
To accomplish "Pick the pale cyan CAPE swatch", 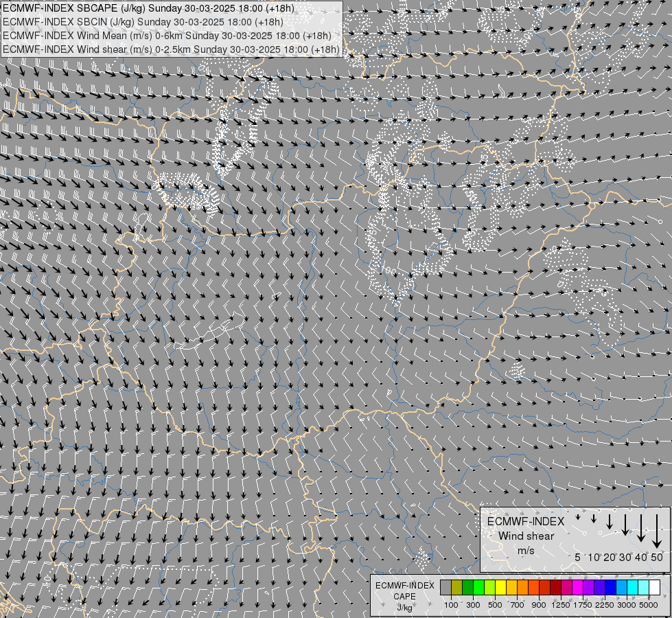I will coord(644,588).
